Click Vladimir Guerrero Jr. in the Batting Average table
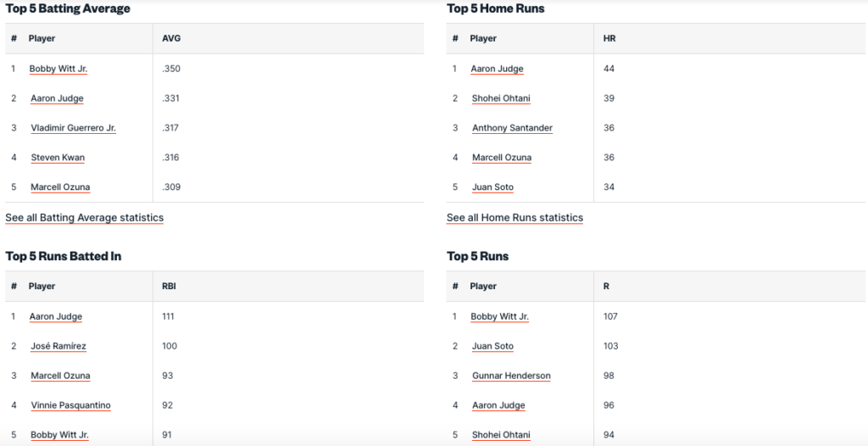The width and height of the screenshot is (868, 446). (x=73, y=128)
